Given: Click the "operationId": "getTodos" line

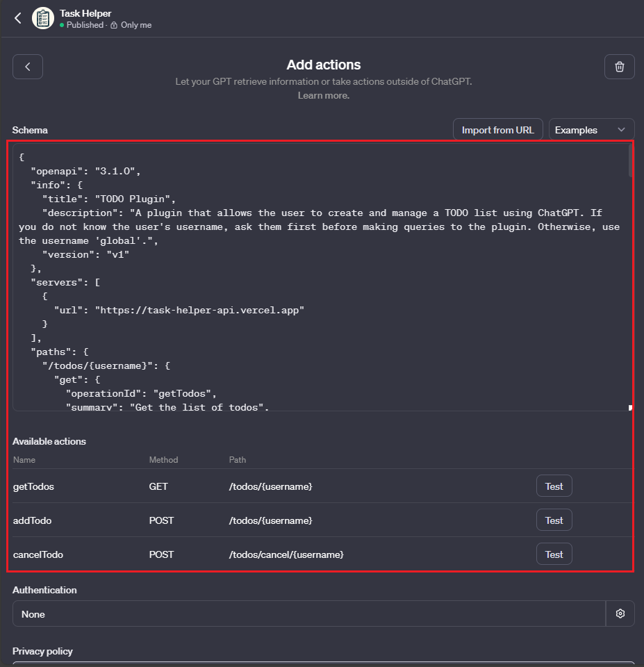Looking at the screenshot, I should [141, 393].
